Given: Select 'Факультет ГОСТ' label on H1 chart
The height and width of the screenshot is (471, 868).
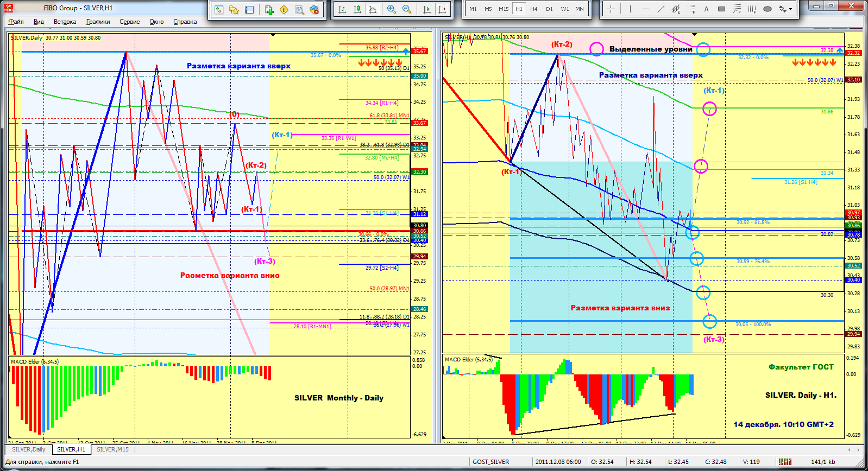Looking at the screenshot, I should coord(801,367).
